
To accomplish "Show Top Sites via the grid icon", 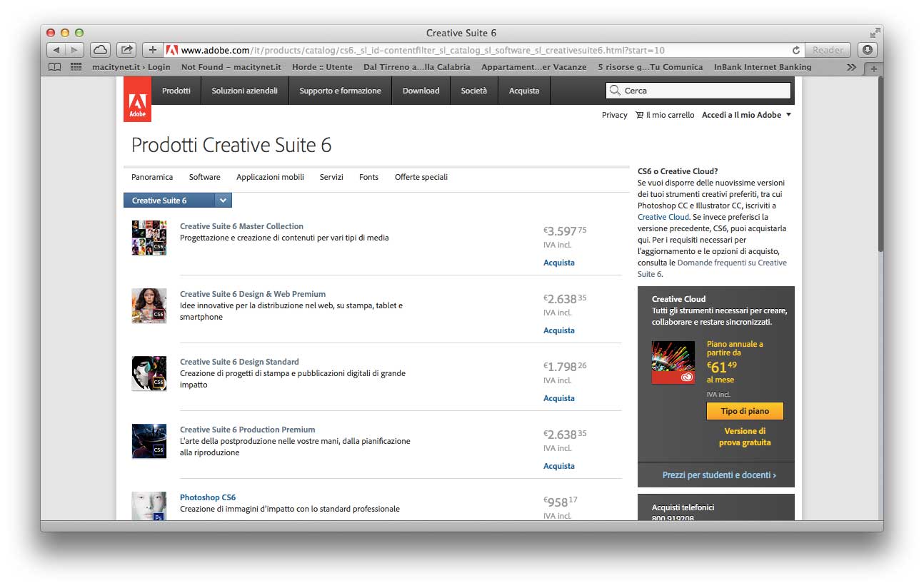I will tap(76, 67).
